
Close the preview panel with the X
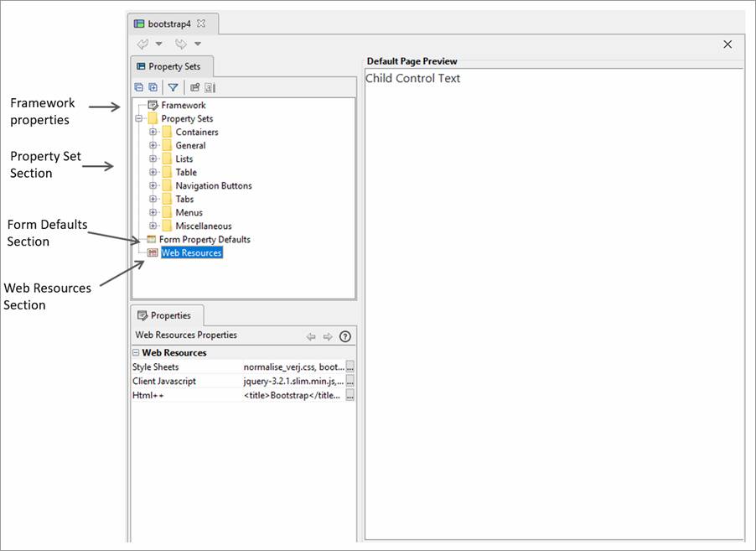[x=728, y=44]
